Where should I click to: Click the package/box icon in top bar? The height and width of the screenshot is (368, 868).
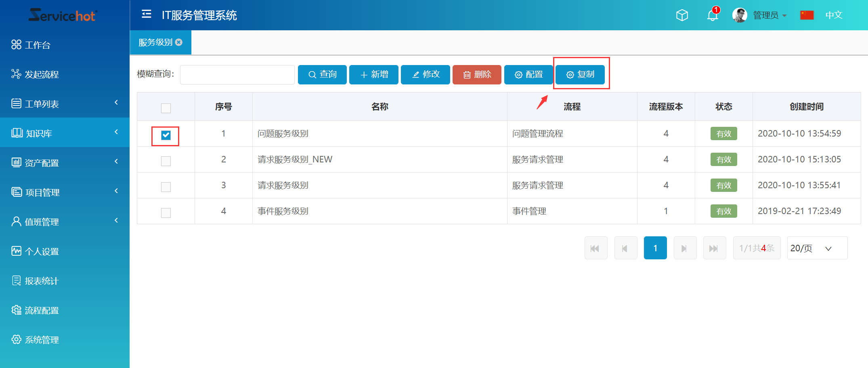pyautogui.click(x=682, y=15)
